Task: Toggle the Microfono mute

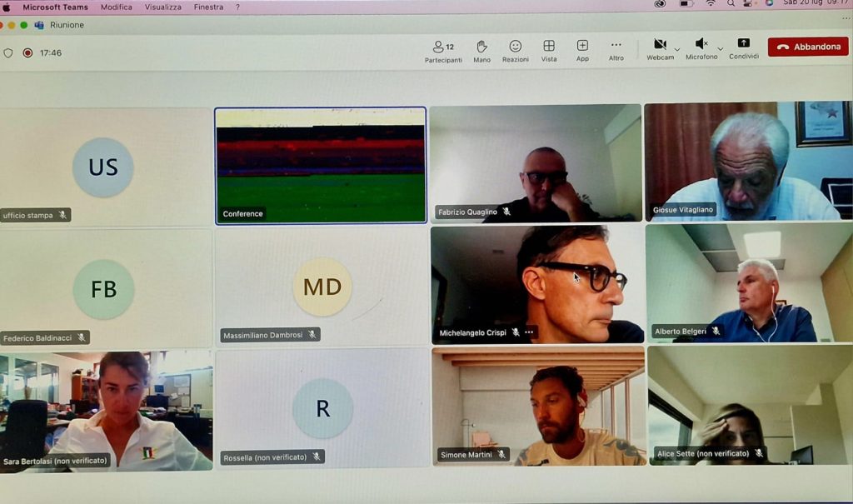Action: click(x=701, y=43)
